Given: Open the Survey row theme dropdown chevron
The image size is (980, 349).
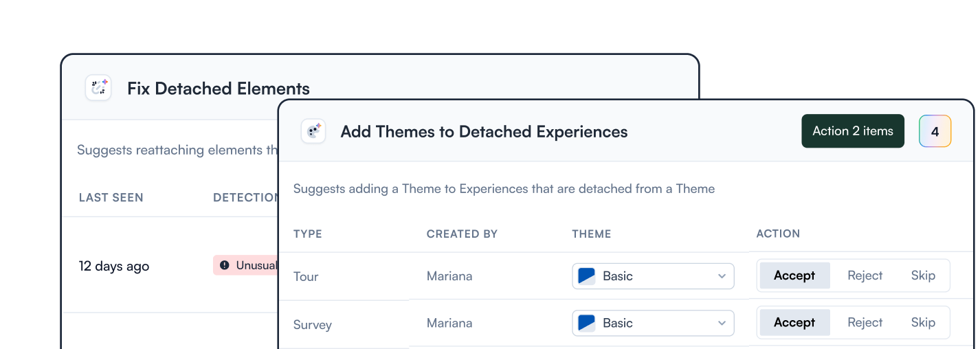Looking at the screenshot, I should (x=722, y=323).
